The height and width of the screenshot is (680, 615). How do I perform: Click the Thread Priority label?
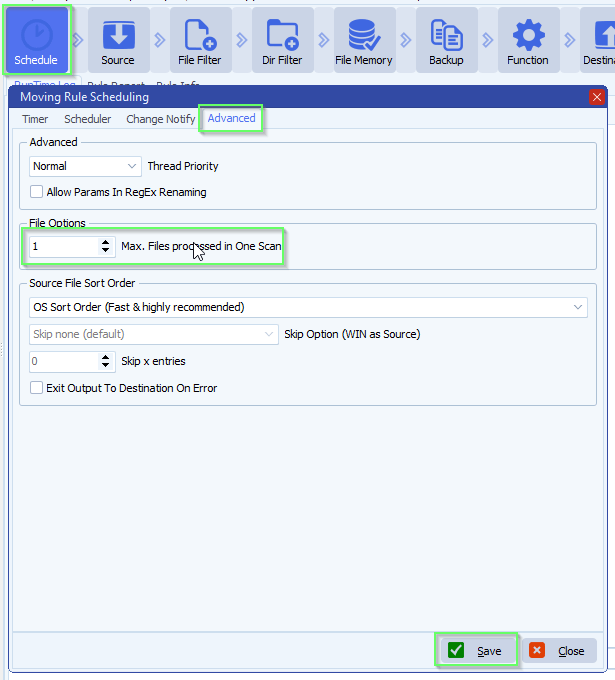coord(183,167)
